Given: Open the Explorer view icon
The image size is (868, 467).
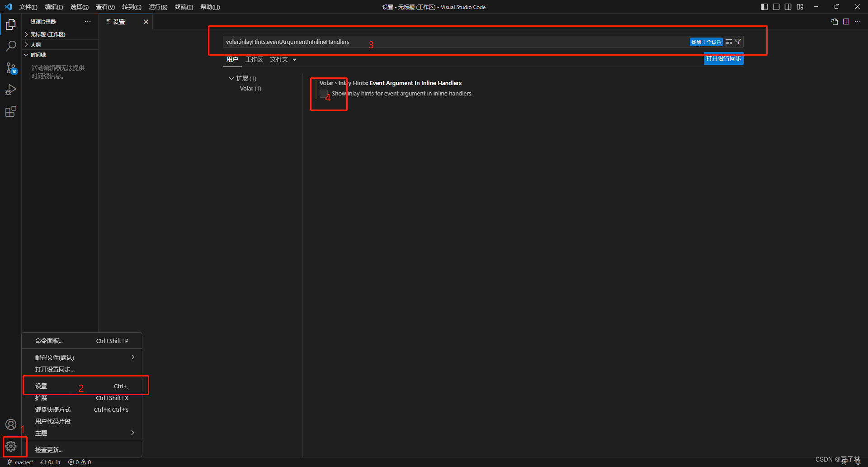Looking at the screenshot, I should point(11,24).
